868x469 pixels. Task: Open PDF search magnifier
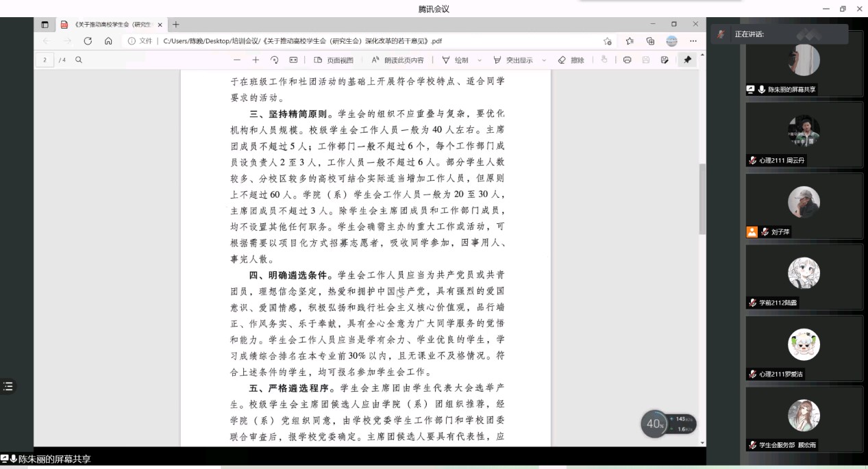[x=79, y=60]
